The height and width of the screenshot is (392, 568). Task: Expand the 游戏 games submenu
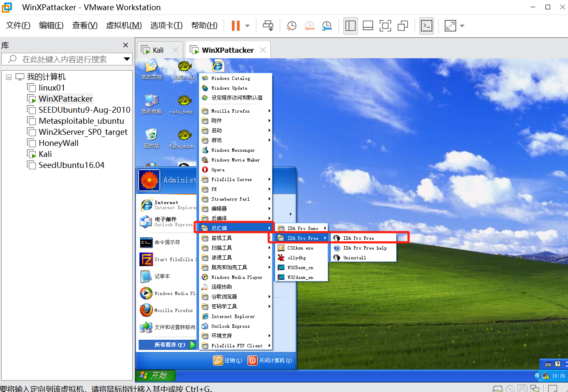236,140
